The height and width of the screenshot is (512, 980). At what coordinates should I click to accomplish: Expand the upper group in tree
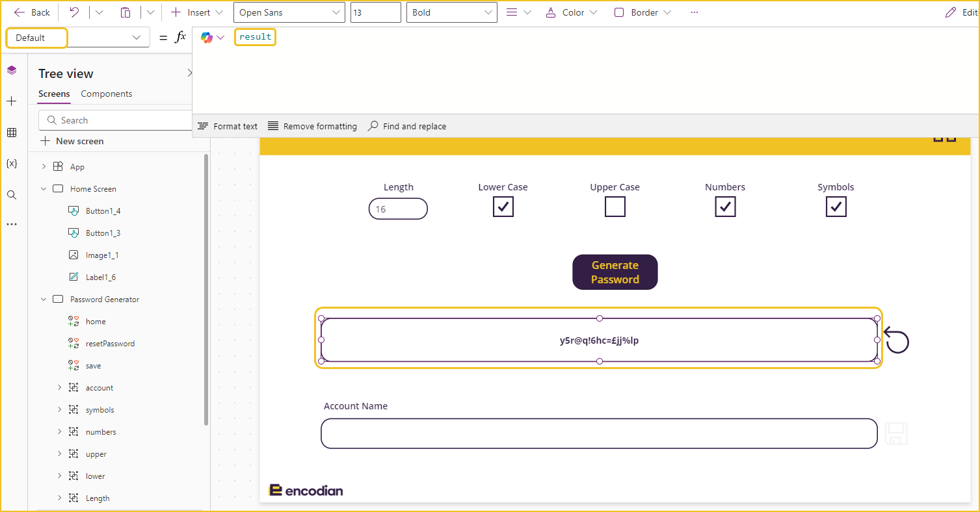[59, 454]
